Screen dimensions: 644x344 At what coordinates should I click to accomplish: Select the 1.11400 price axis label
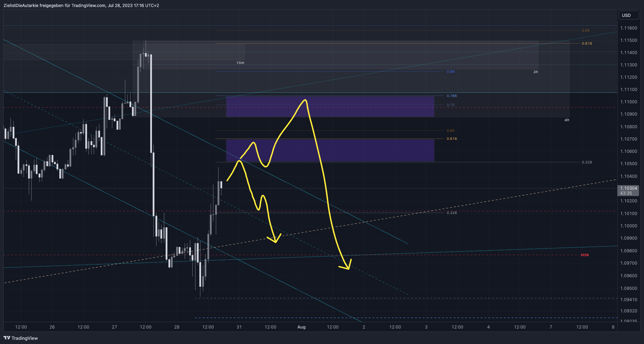point(629,53)
